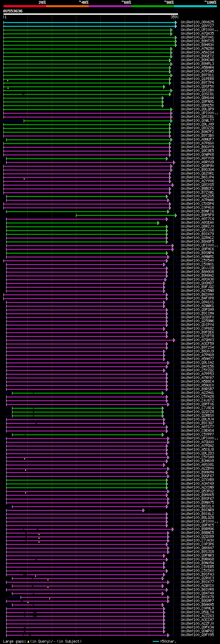
Task: Click the white query sequence bar 1–359
Action: [x=90, y=14]
